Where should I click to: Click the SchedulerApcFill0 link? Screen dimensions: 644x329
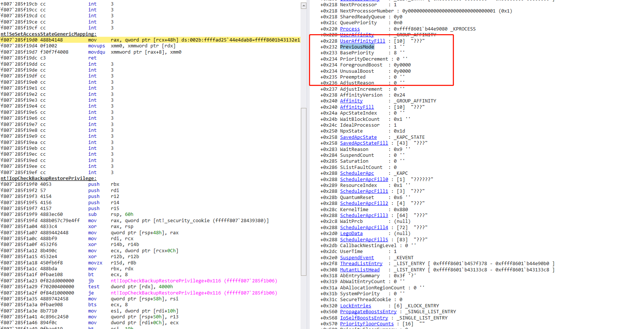click(364, 180)
